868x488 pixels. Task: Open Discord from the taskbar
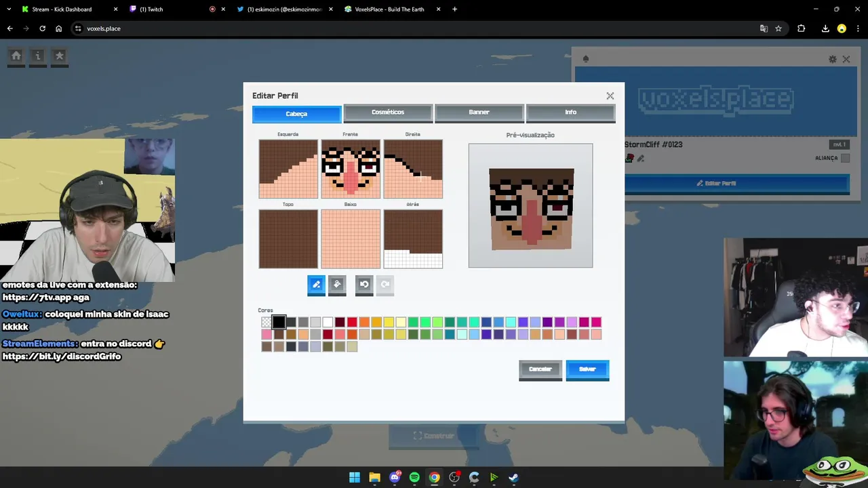pos(395,477)
